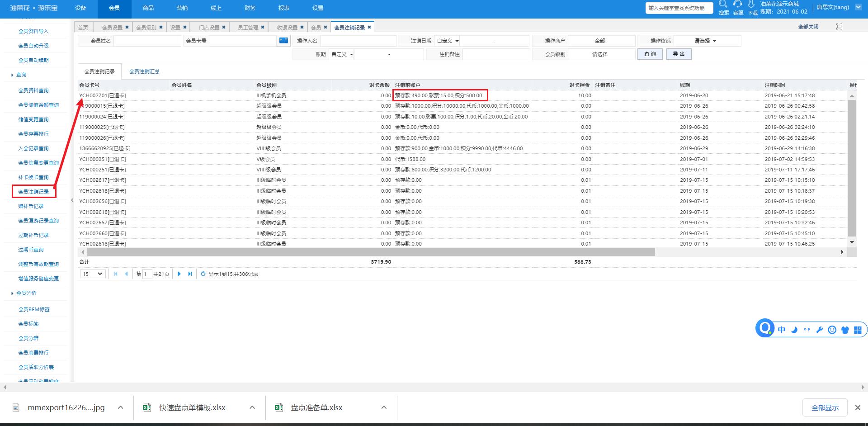
Task: Collapse the 会员分析 sidebar group
Action: point(24,293)
